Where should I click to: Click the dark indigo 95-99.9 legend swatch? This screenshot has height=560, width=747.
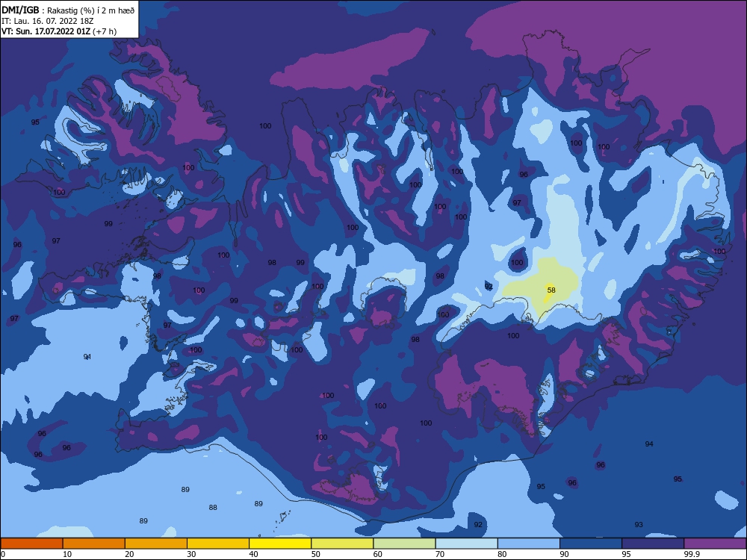tap(653, 544)
